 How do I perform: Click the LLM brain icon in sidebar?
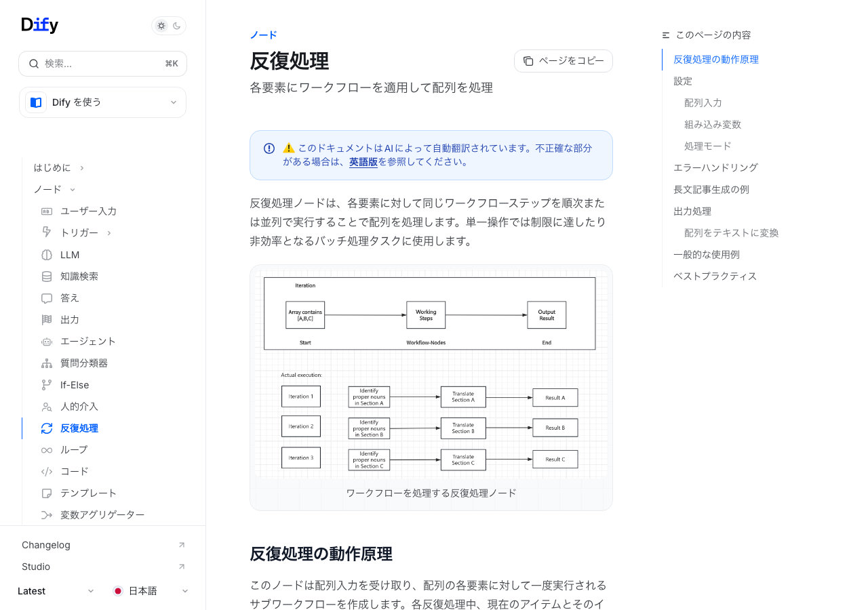point(47,255)
